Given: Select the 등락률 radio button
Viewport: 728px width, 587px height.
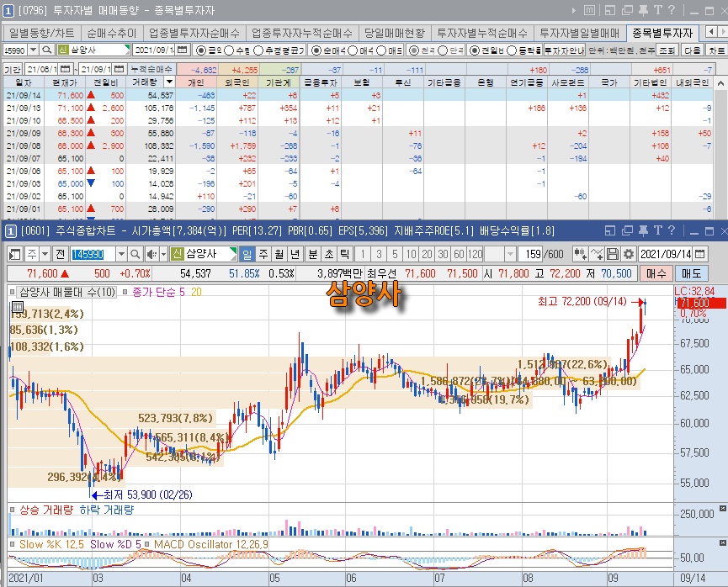Looking at the screenshot, I should click(512, 50).
